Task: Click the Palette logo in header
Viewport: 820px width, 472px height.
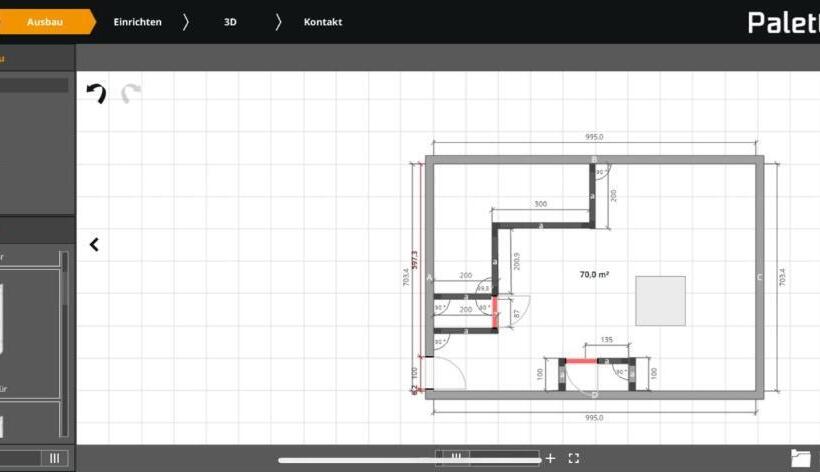Action: pyautogui.click(x=783, y=22)
